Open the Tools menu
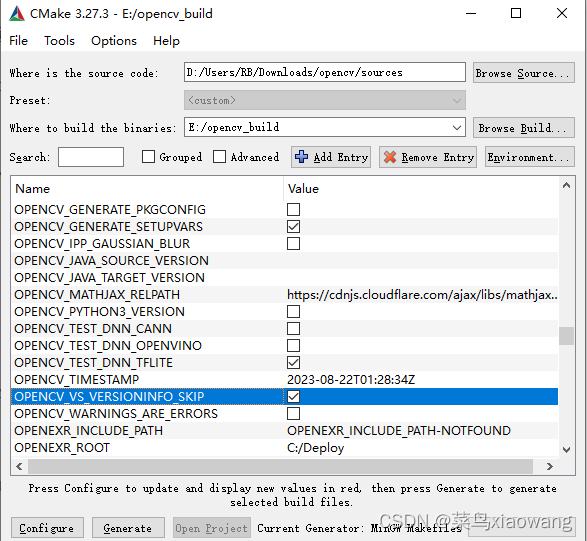The width and height of the screenshot is (587, 541). pyautogui.click(x=59, y=40)
